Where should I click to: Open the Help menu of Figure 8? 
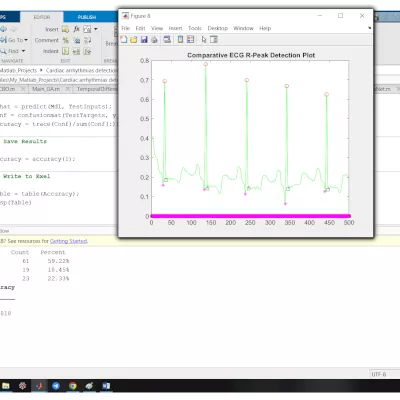(x=265, y=28)
